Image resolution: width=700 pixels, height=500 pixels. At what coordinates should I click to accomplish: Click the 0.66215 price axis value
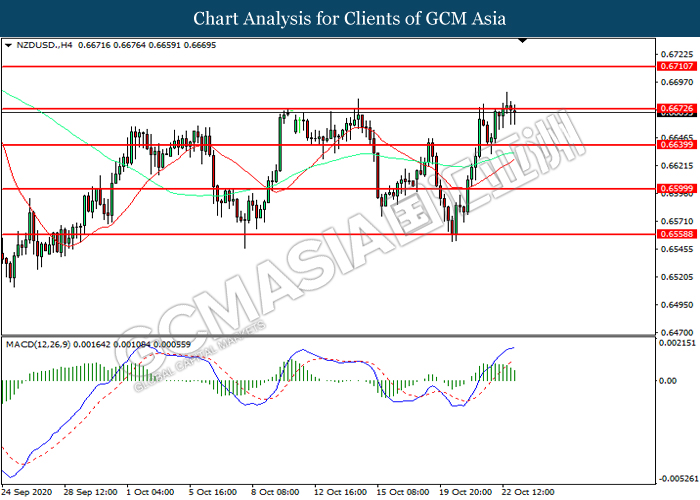point(677,166)
